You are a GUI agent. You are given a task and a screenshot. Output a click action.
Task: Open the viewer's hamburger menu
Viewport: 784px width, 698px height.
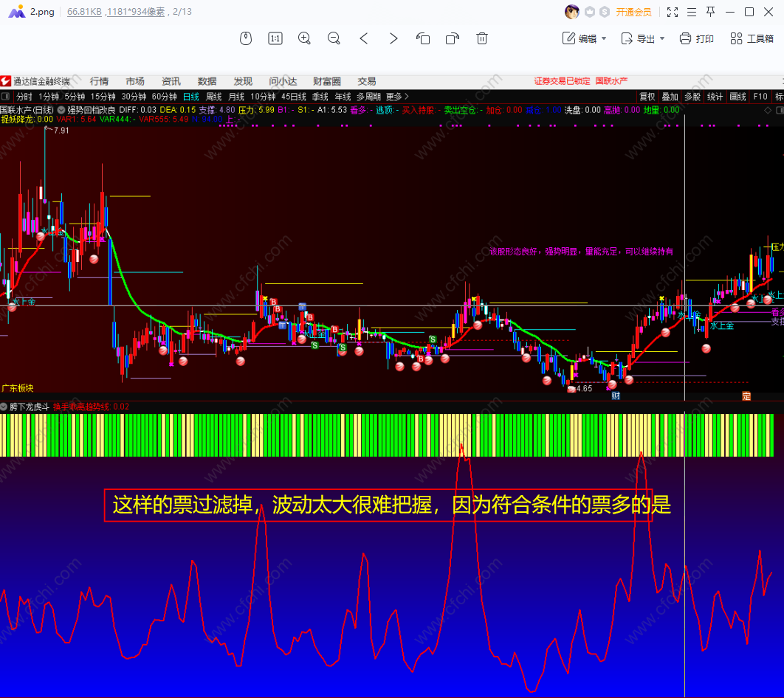[x=691, y=12]
